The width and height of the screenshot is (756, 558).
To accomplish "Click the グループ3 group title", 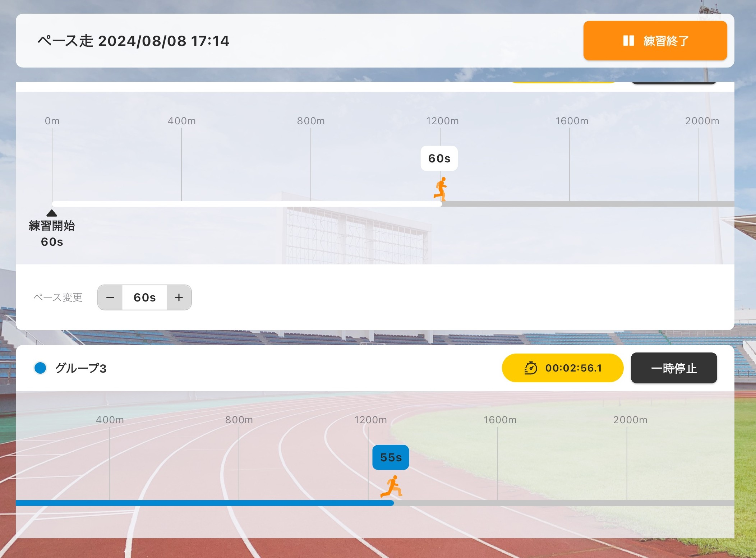I will coord(81,368).
